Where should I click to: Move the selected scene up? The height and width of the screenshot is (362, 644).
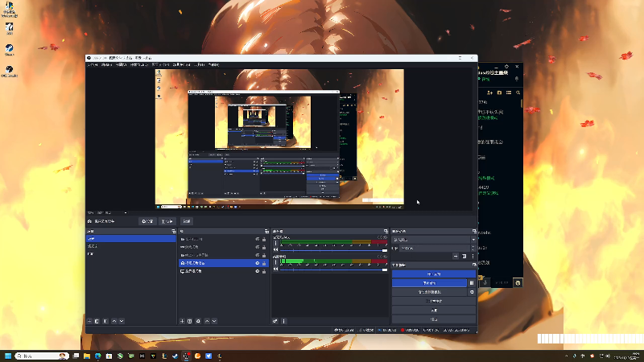114,321
